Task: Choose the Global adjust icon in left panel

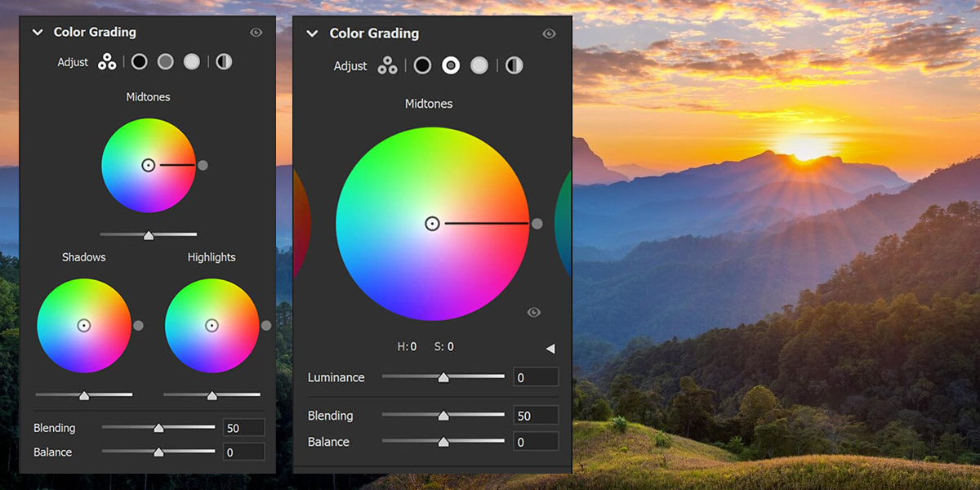Action: click(x=223, y=61)
